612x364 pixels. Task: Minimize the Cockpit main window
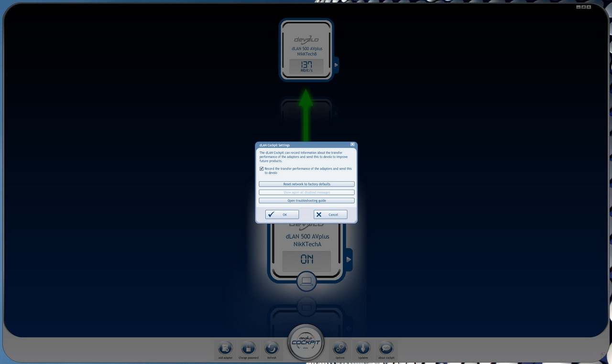coord(579,7)
